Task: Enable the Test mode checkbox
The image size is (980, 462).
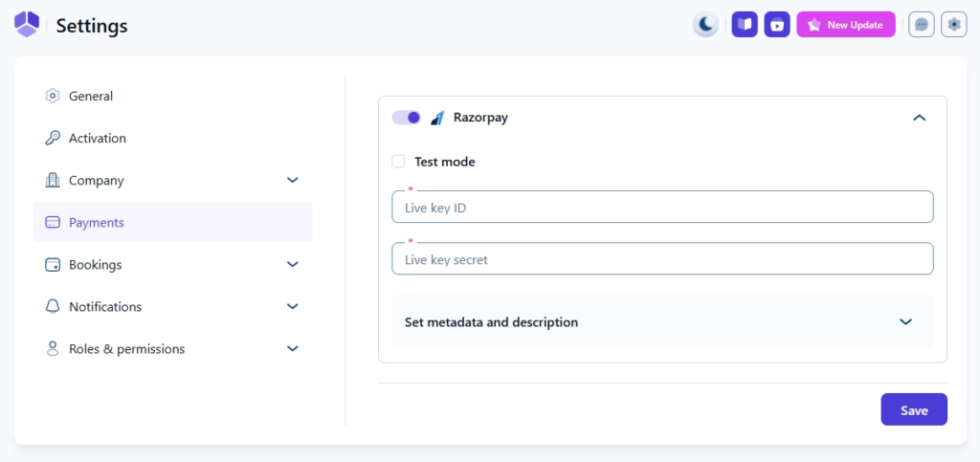Action: (x=398, y=162)
